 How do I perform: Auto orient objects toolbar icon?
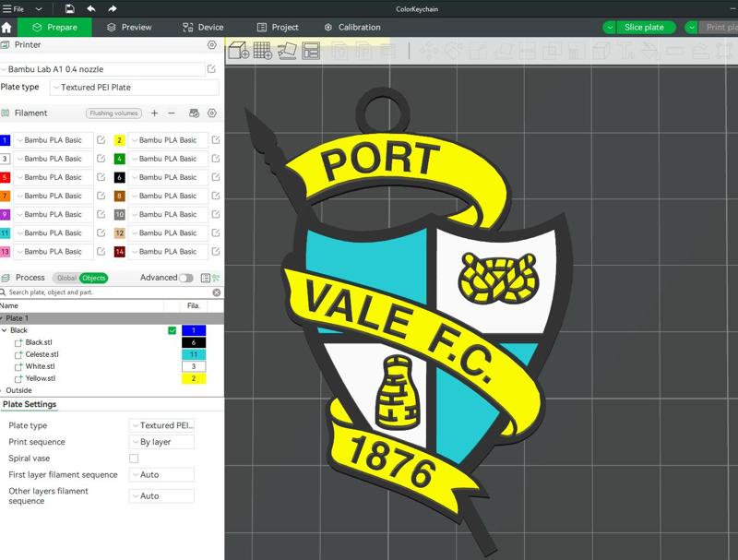click(287, 51)
